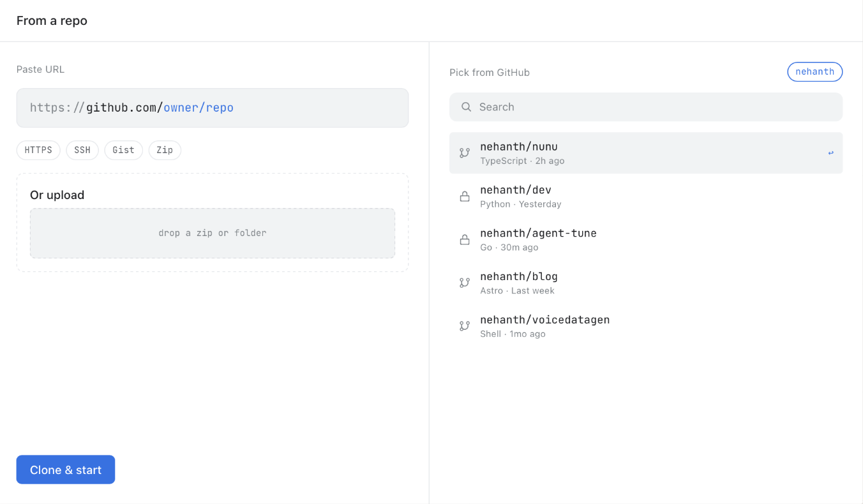Image resolution: width=863 pixels, height=504 pixels.
Task: Click the drop a zip or folder area
Action: point(213,233)
